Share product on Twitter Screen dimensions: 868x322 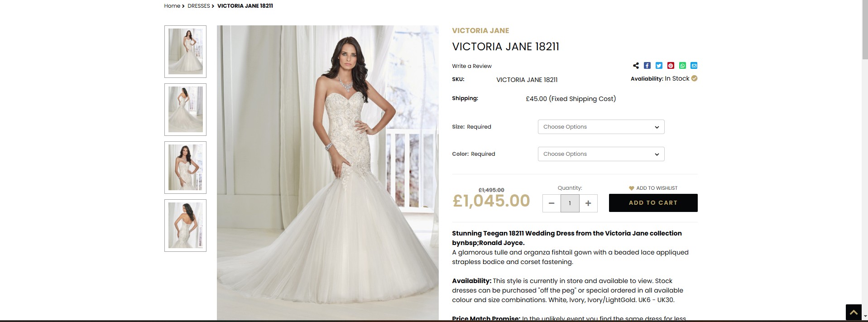click(659, 66)
